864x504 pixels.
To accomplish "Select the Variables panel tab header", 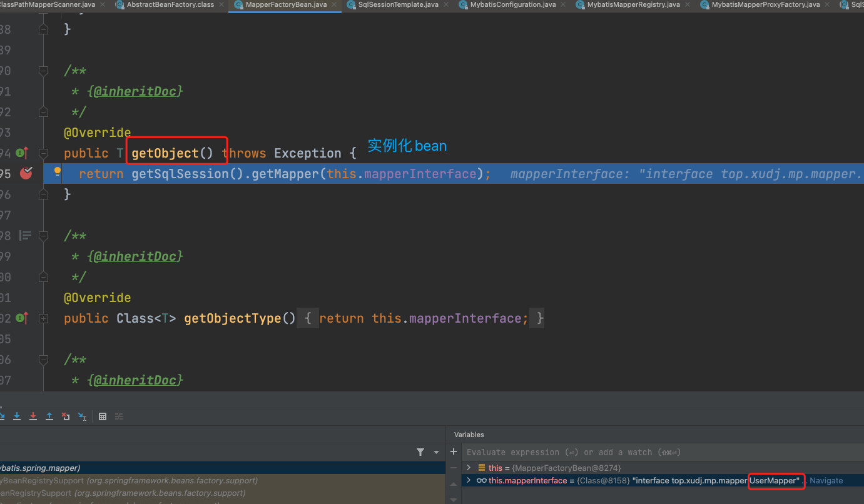I will click(x=469, y=435).
